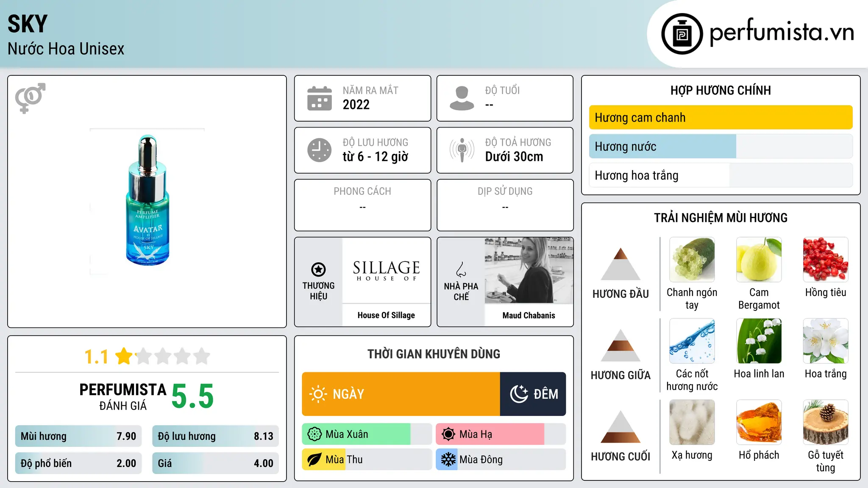
Task: Click the House Of Sillage logo image
Action: tap(386, 270)
